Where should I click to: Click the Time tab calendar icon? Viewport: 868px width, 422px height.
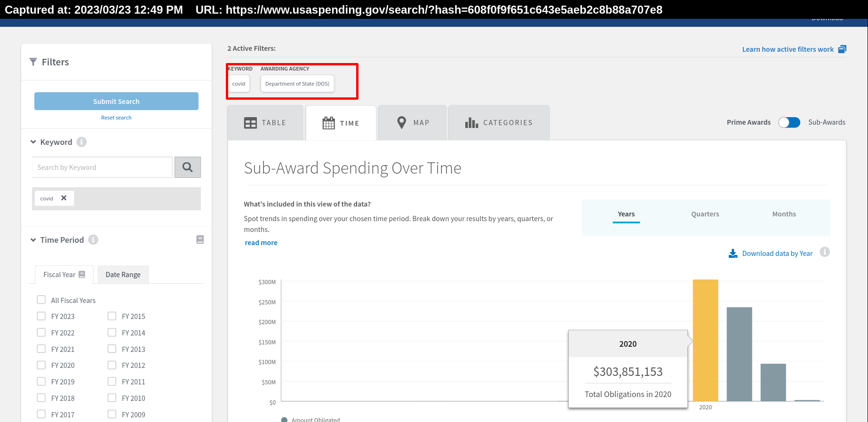tap(328, 123)
